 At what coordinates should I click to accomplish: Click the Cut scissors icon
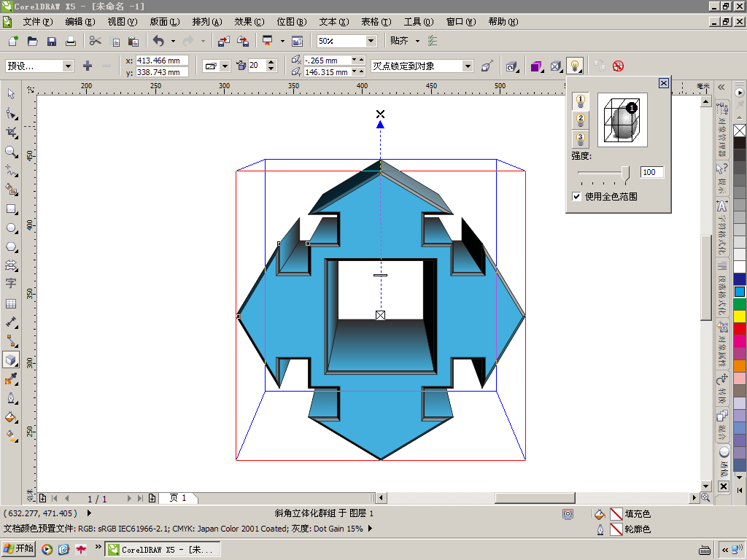point(96,41)
